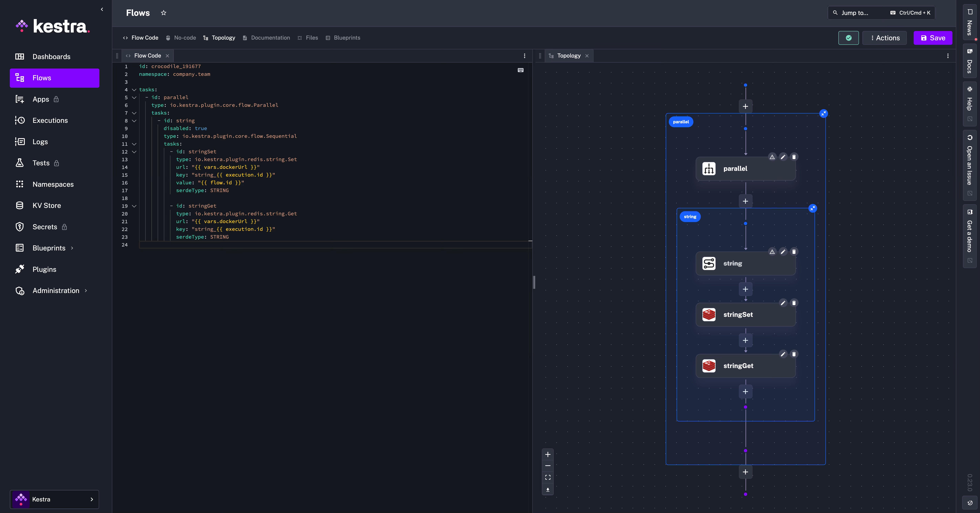Open KV Store in the sidebar

point(54,206)
